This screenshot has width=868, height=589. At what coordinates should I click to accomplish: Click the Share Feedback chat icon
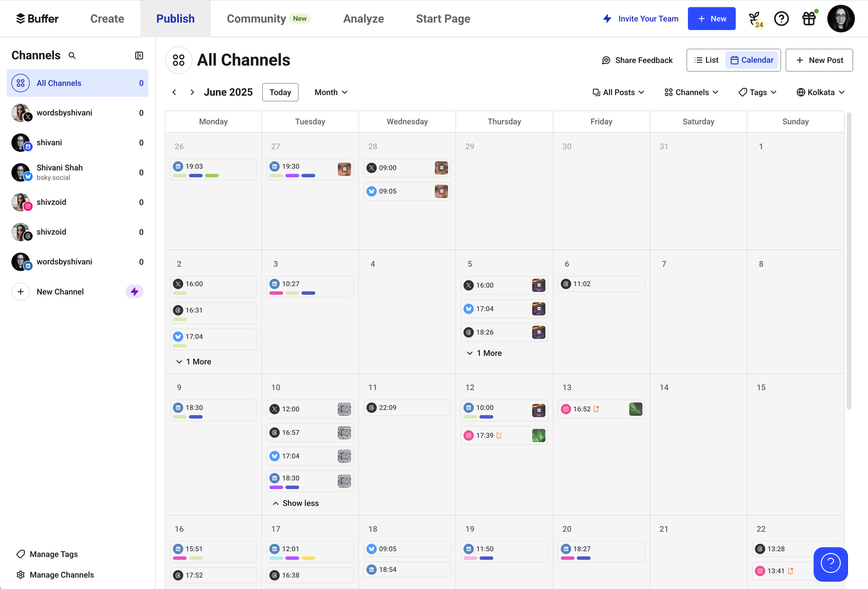point(606,60)
